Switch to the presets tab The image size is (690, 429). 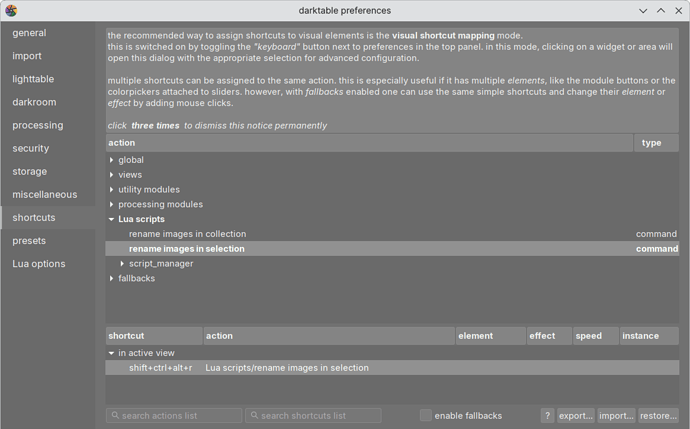(29, 241)
